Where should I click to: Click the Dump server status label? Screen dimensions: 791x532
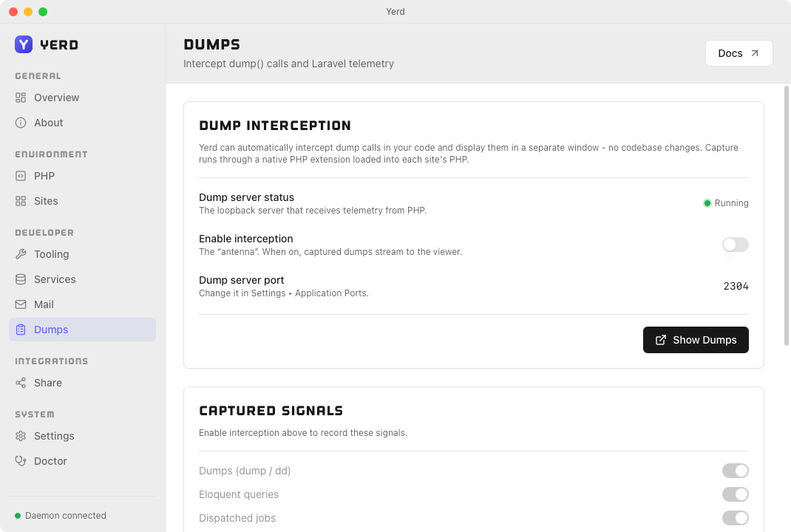246,198
